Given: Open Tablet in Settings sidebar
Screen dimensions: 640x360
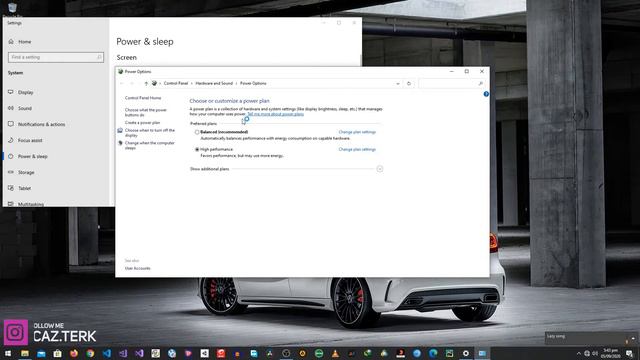Looking at the screenshot, I should click(x=24, y=188).
